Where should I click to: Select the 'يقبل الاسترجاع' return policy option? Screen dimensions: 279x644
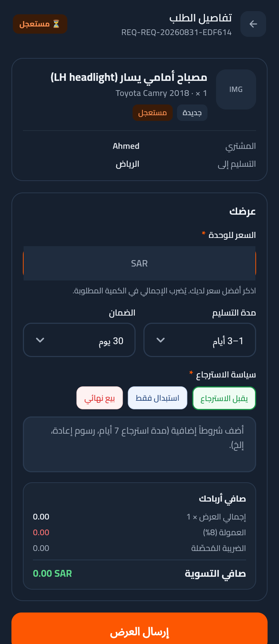click(x=224, y=398)
